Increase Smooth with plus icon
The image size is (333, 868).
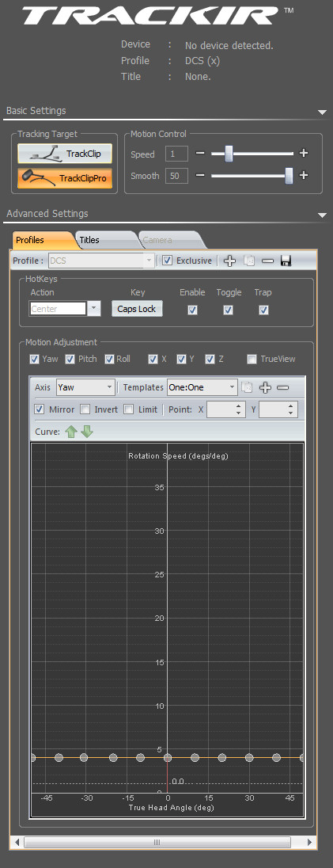pos(303,176)
